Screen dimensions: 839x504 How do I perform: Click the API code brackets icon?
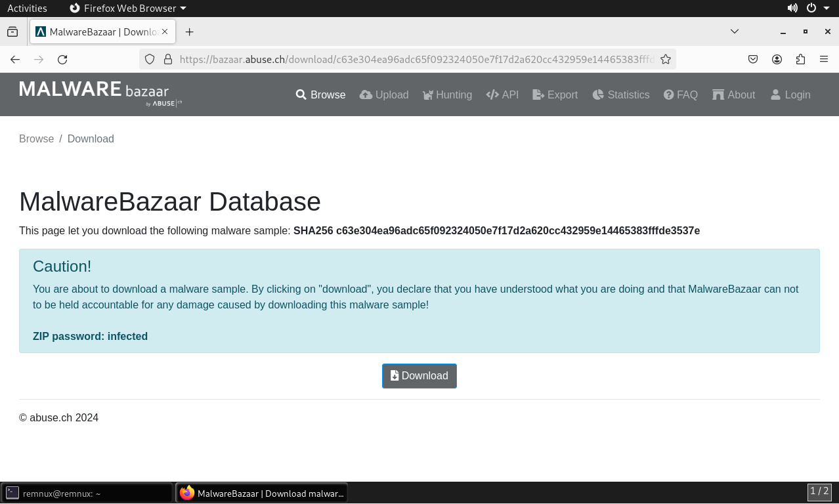click(x=492, y=94)
